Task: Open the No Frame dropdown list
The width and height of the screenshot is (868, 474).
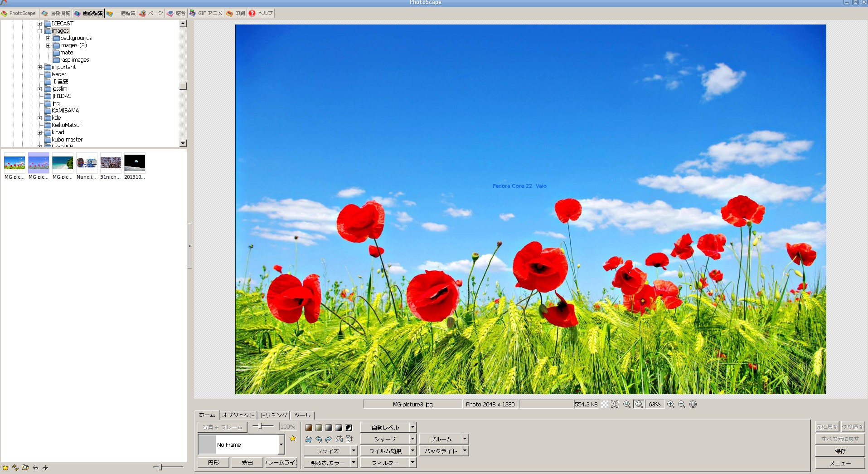Action: (281, 445)
